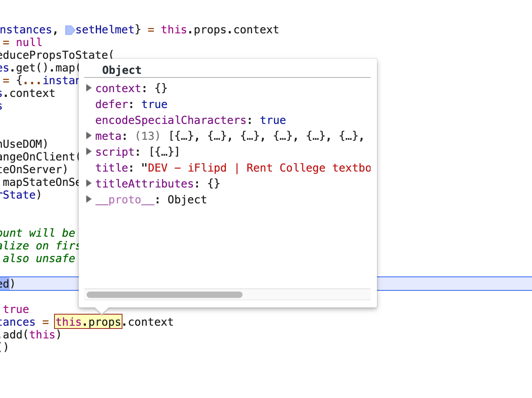
Task: Click the Object header of the popup
Action: pyautogui.click(x=122, y=70)
